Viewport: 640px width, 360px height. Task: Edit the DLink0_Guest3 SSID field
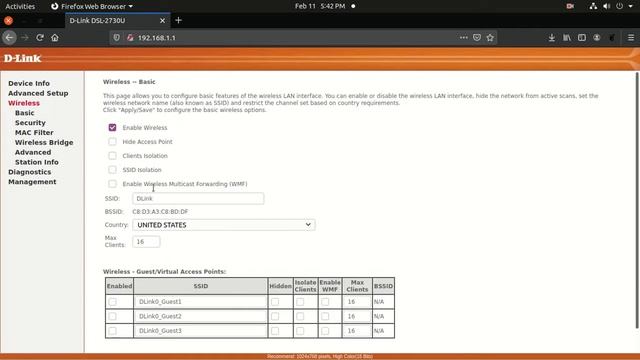coord(200,331)
